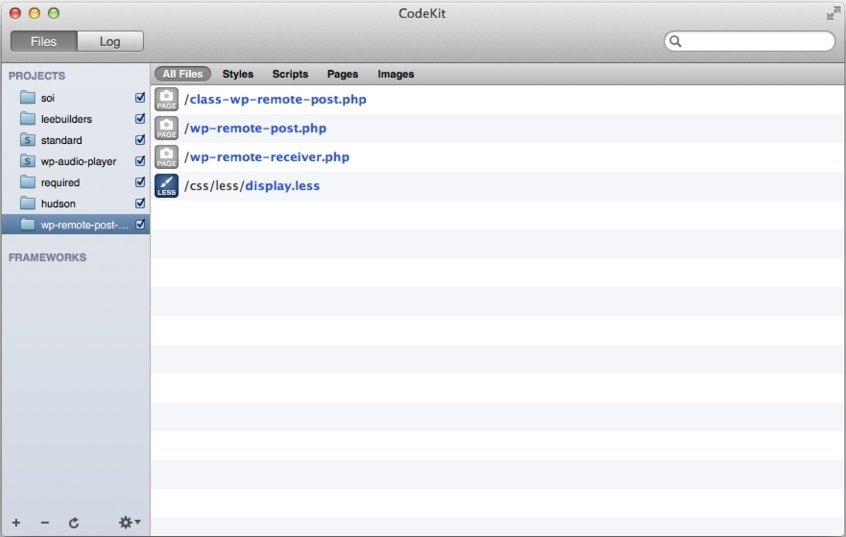This screenshot has height=537, width=846.
Task: Select the hudson project name
Action: click(x=58, y=204)
